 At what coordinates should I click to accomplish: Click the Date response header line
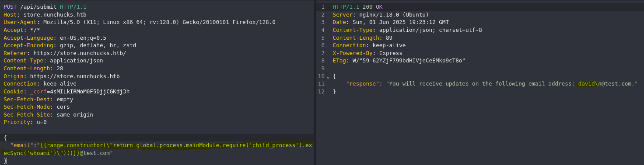tap(391, 22)
